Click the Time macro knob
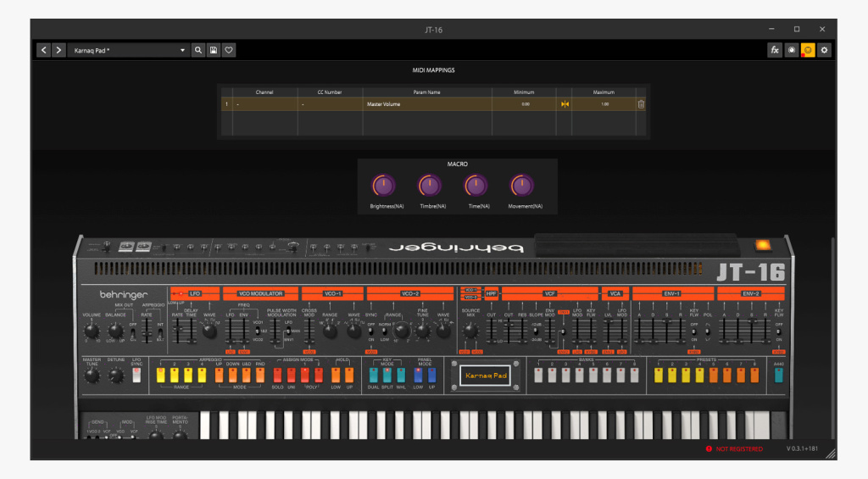The height and width of the screenshot is (479, 868). (x=476, y=186)
